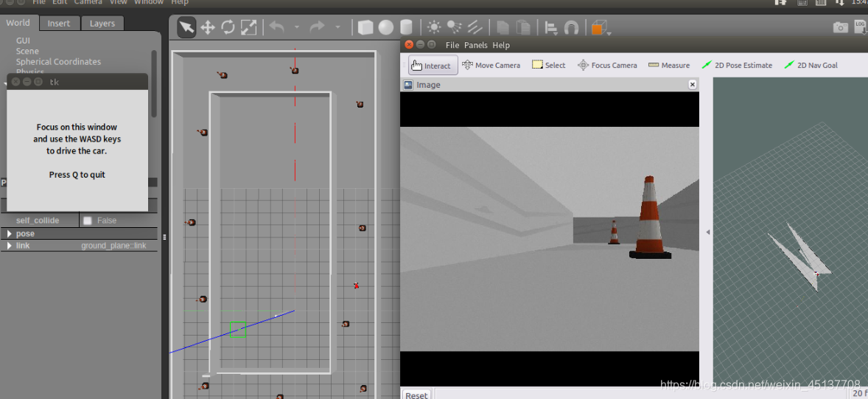The height and width of the screenshot is (399, 868).
Task: Click the Image panel title icon
Action: [408, 85]
